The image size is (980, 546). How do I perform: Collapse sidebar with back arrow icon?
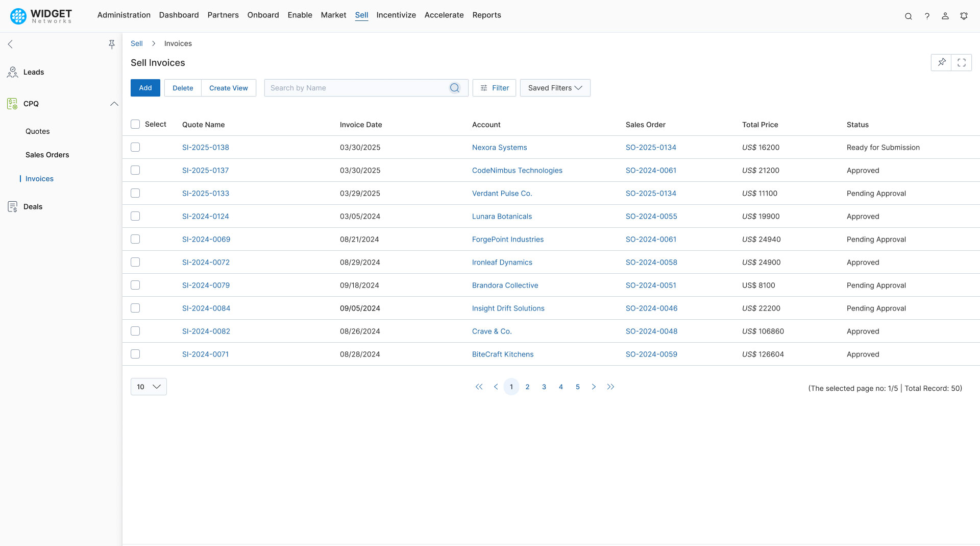(10, 44)
